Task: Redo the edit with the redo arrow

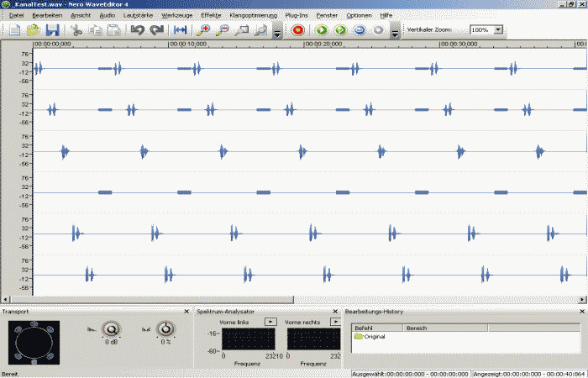Action: tap(156, 30)
